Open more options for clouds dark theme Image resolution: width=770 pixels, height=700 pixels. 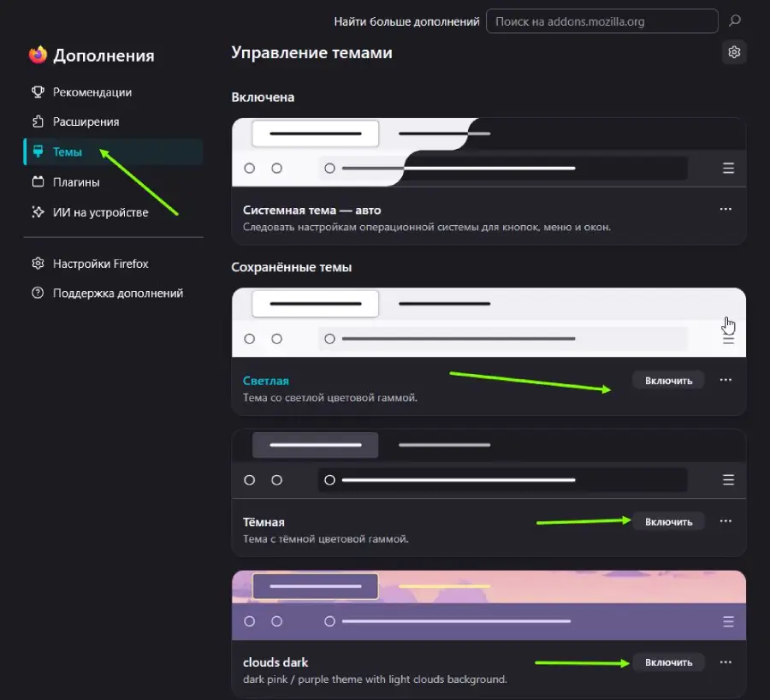point(726,662)
